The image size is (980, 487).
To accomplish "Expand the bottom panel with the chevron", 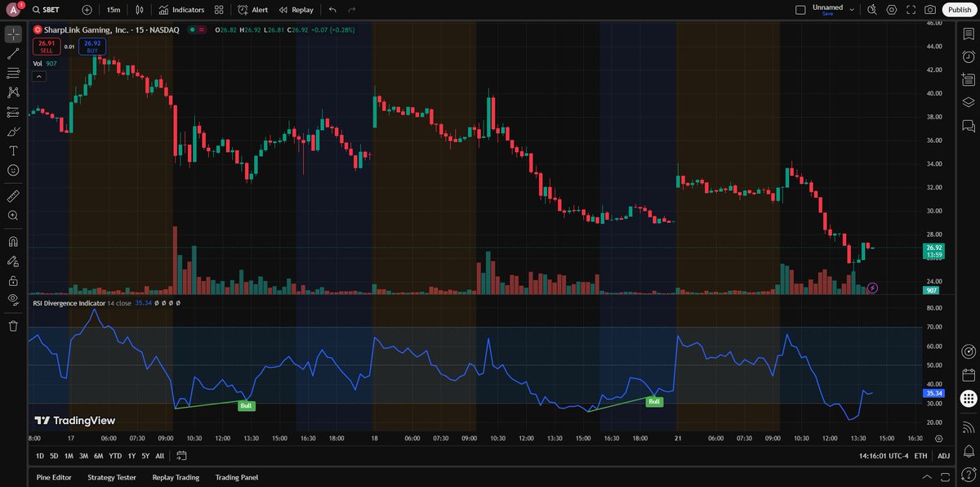I will 925,477.
